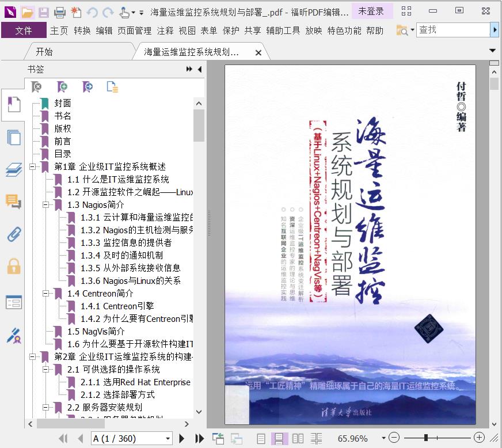
Task: Undo the last action
Action: [x=92, y=13]
